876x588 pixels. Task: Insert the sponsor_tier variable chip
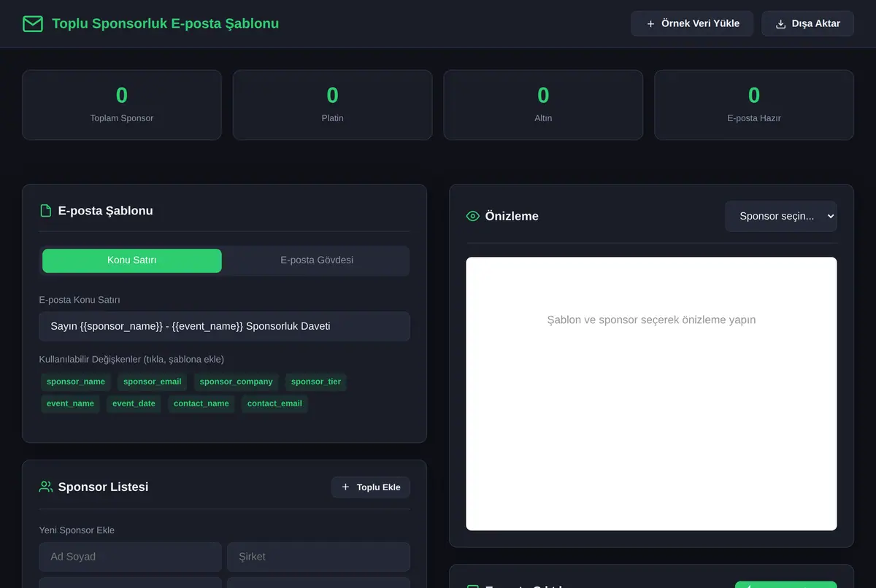[x=316, y=382]
